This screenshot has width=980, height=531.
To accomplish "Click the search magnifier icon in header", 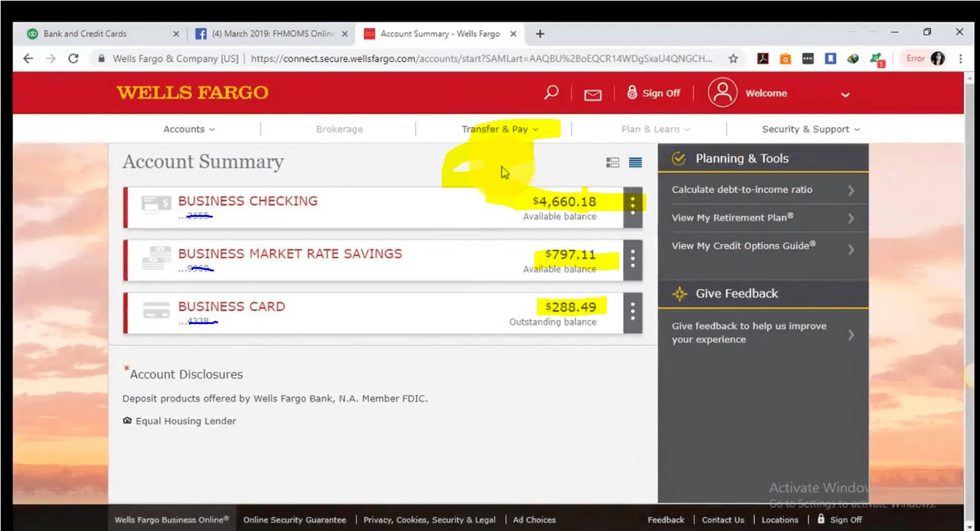I will point(551,93).
